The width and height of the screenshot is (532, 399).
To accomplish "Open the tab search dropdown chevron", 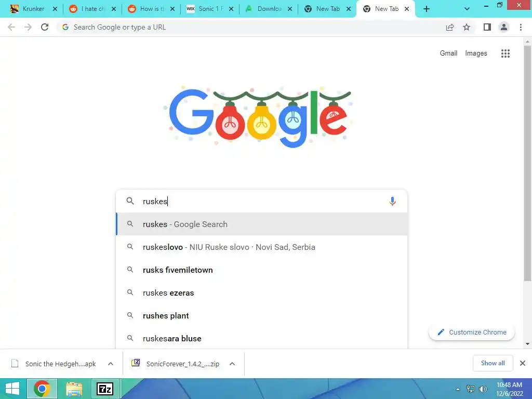I will (467, 9).
